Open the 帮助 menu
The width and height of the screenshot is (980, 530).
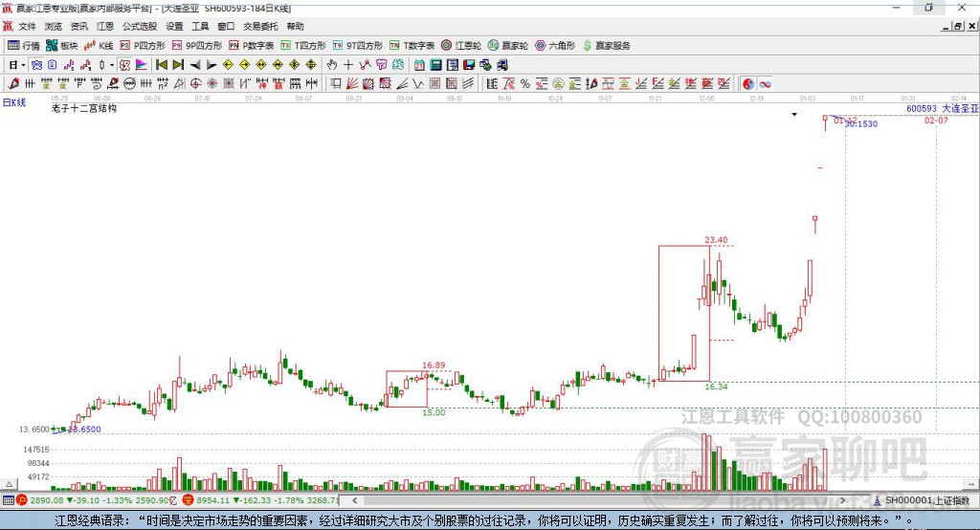[295, 26]
